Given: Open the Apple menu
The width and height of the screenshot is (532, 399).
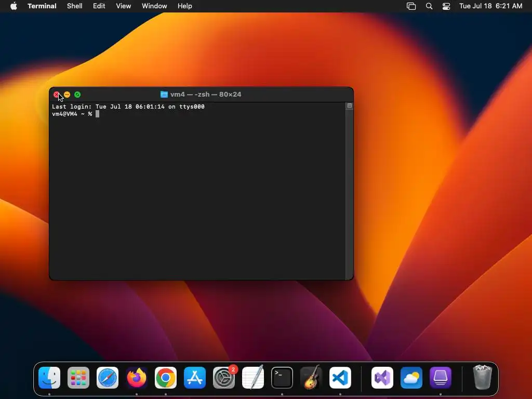Looking at the screenshot, I should [14, 6].
